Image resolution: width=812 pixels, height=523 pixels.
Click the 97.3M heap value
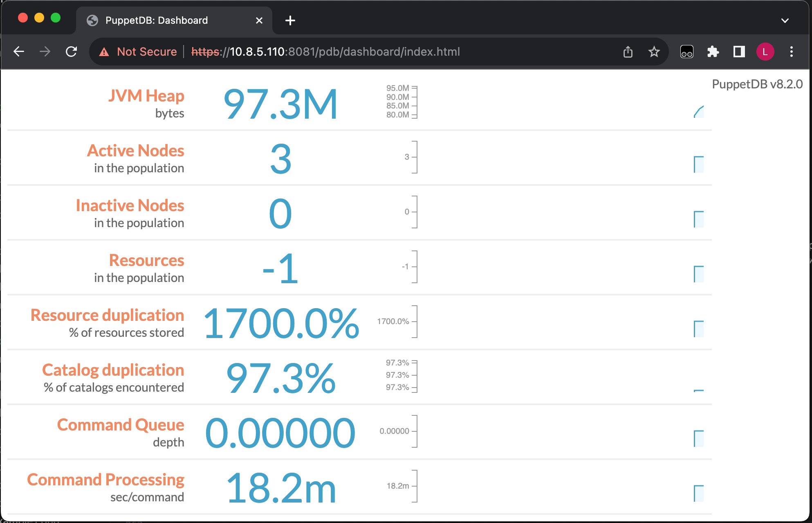(281, 104)
